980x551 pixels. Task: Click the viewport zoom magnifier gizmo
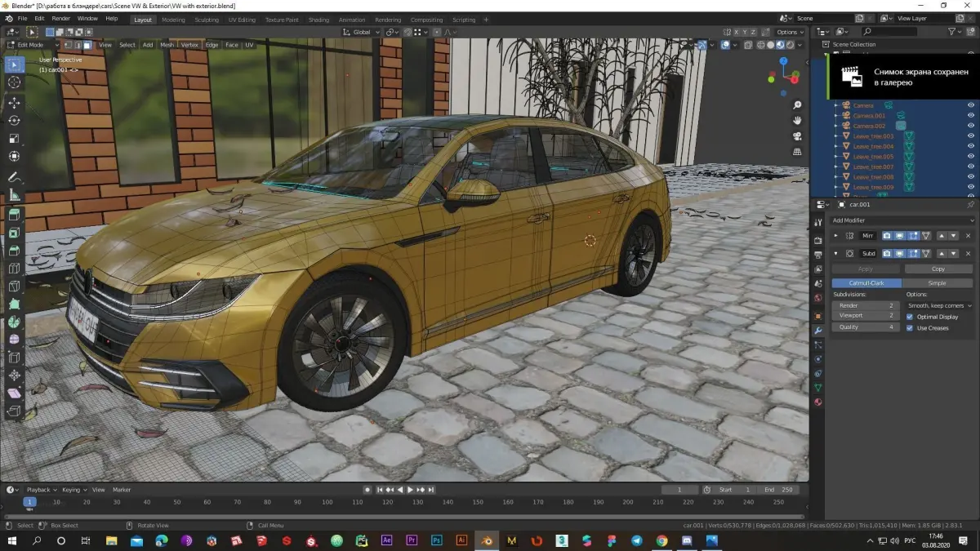pyautogui.click(x=798, y=105)
